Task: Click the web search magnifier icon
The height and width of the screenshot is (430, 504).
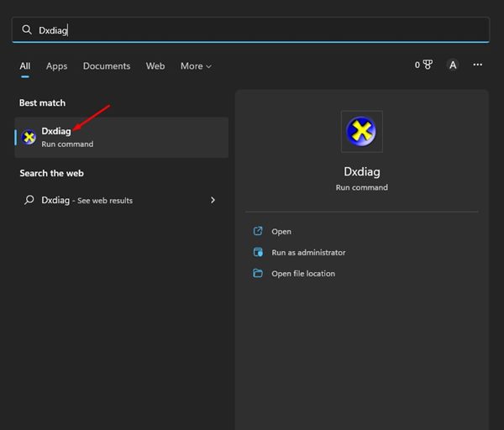Action: (29, 200)
